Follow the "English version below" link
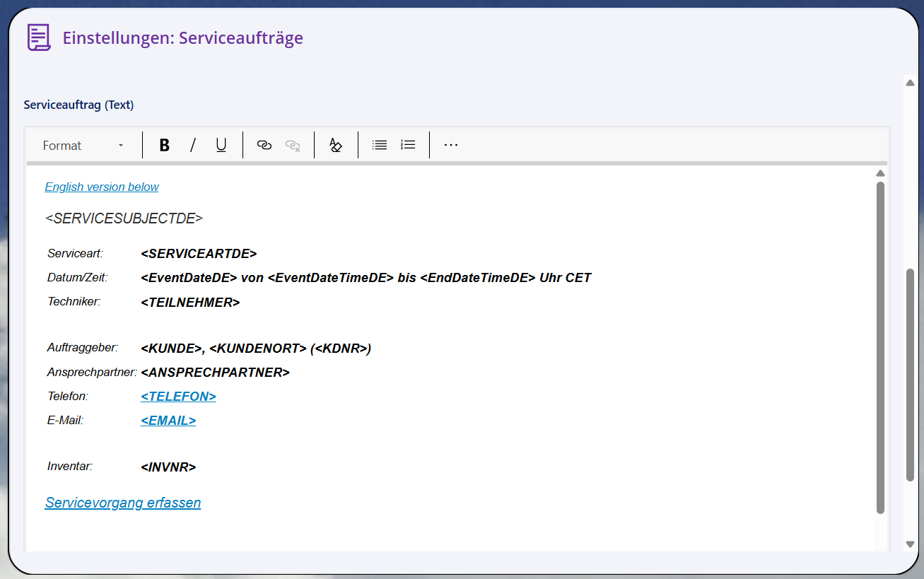Viewport: 924px width, 579px height. [x=102, y=187]
